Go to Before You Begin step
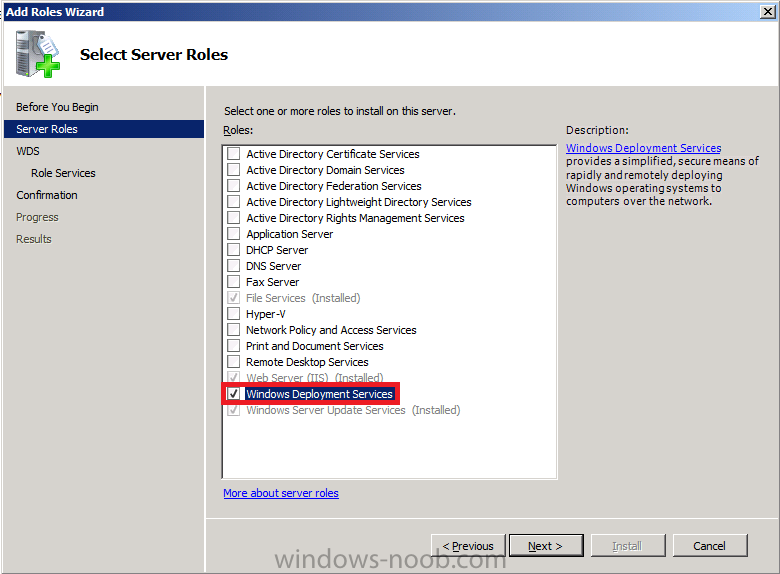The width and height of the screenshot is (780, 574). 57,107
